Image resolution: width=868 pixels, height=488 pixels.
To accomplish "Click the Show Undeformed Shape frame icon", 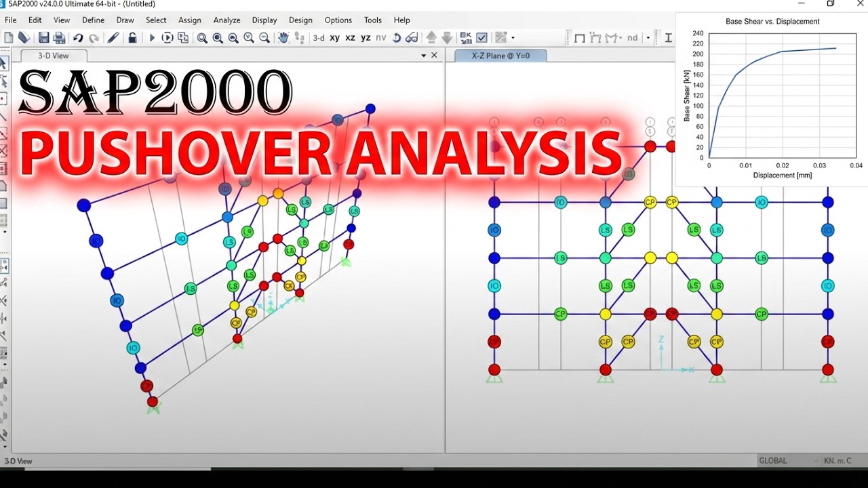I will click(580, 38).
